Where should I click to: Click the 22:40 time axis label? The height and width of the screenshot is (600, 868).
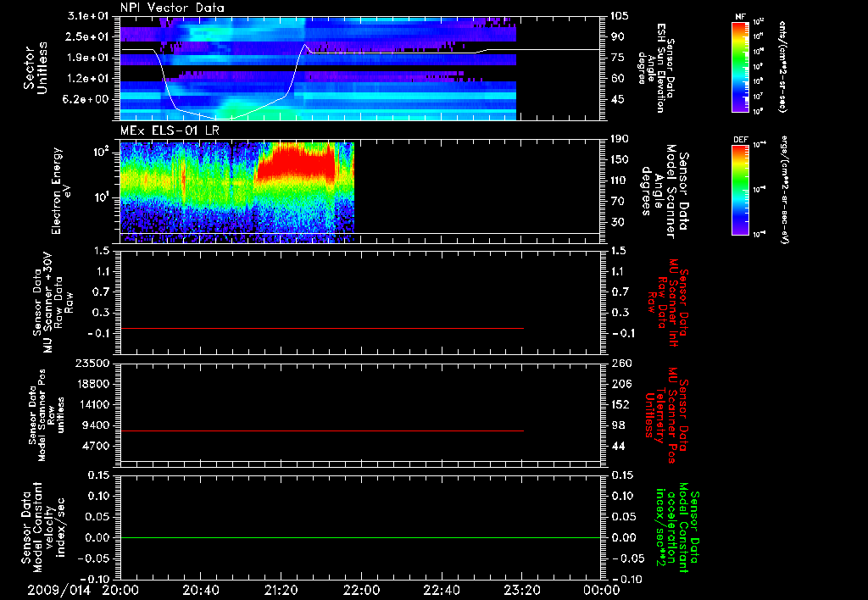click(442, 590)
